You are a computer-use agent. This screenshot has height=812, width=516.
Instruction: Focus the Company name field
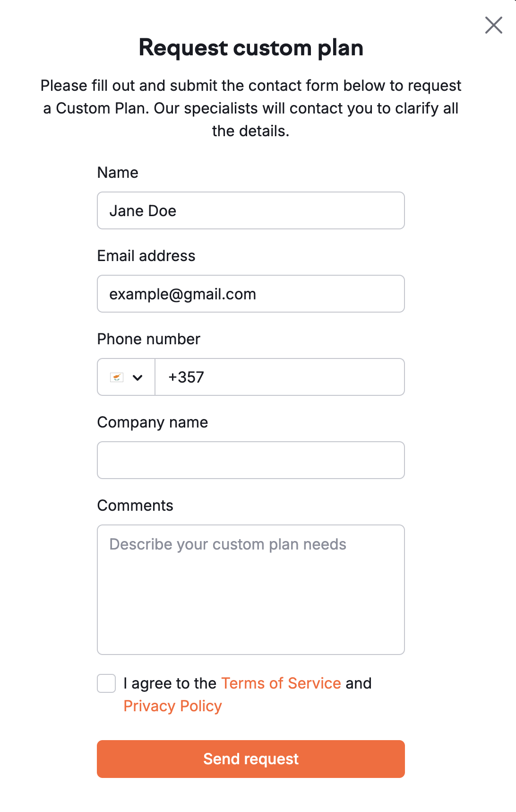[x=250, y=460]
